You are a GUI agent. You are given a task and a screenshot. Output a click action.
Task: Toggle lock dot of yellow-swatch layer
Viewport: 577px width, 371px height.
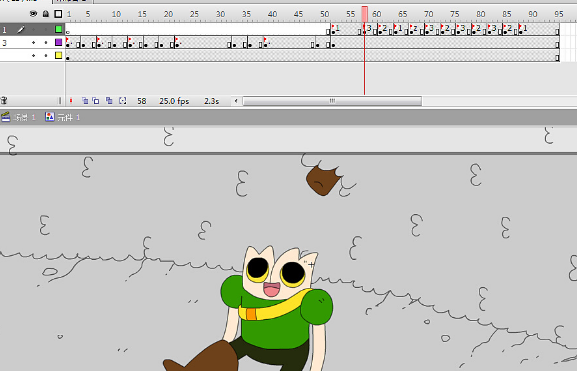pyautogui.click(x=46, y=56)
